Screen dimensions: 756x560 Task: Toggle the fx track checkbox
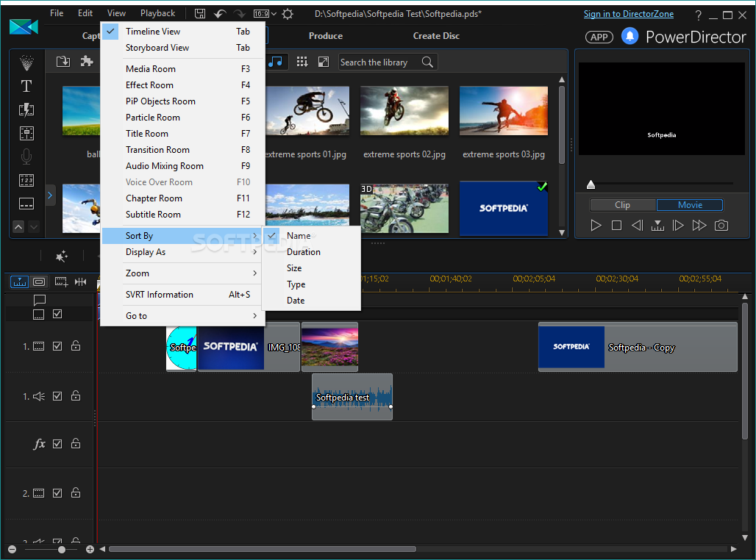click(57, 444)
